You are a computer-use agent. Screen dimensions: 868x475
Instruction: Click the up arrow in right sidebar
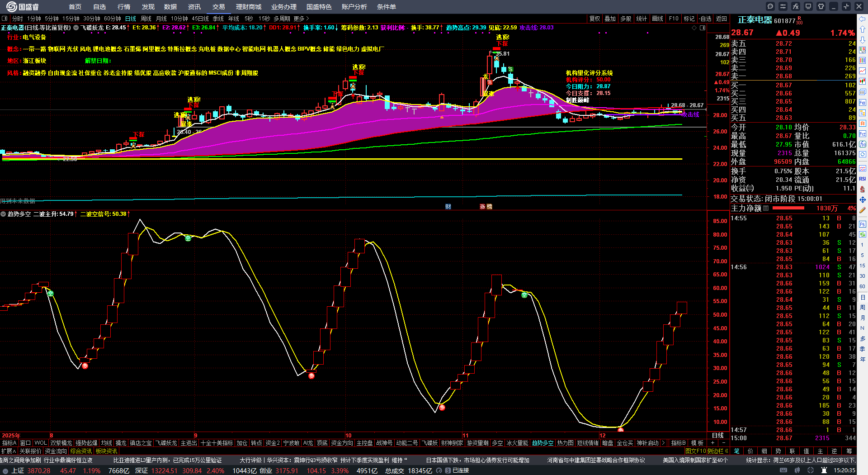863,29
